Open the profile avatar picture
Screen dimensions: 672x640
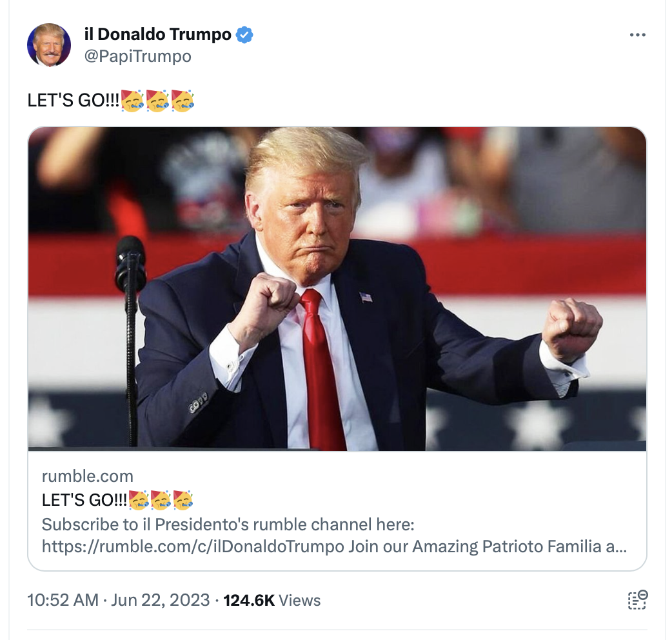[49, 45]
